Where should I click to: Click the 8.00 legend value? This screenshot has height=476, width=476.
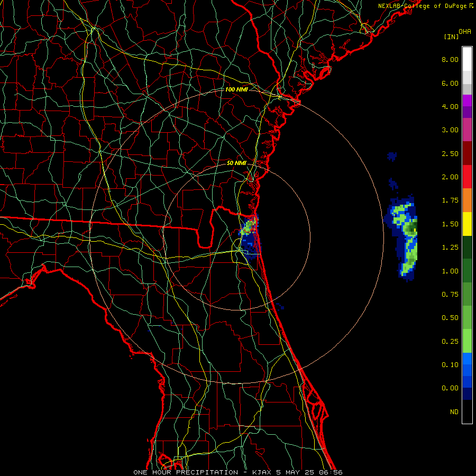pos(450,59)
